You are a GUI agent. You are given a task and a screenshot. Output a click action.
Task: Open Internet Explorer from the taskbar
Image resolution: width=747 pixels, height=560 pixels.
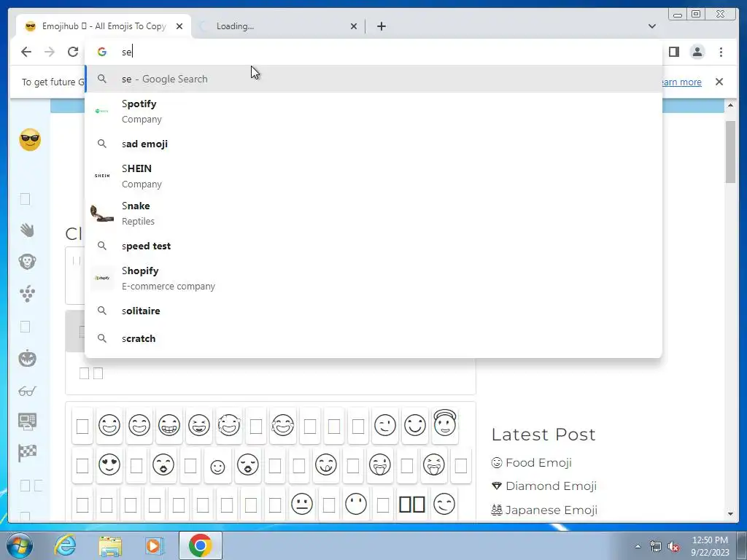[x=65, y=545]
